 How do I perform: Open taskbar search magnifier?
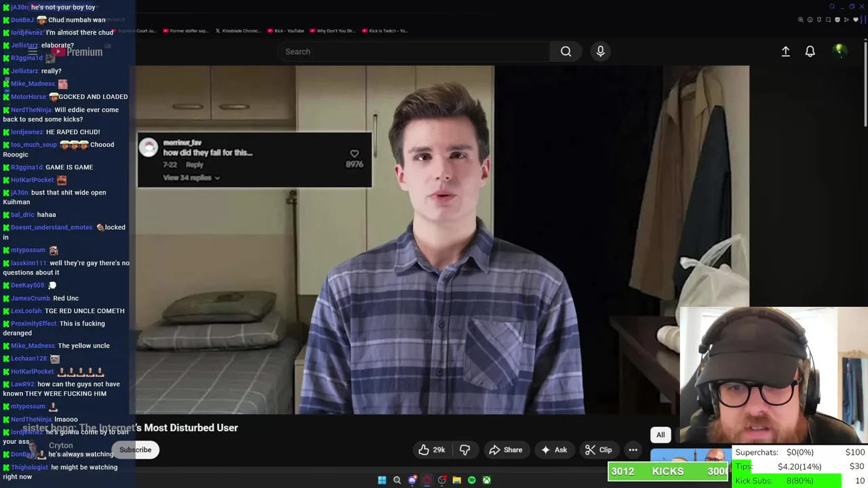(397, 480)
